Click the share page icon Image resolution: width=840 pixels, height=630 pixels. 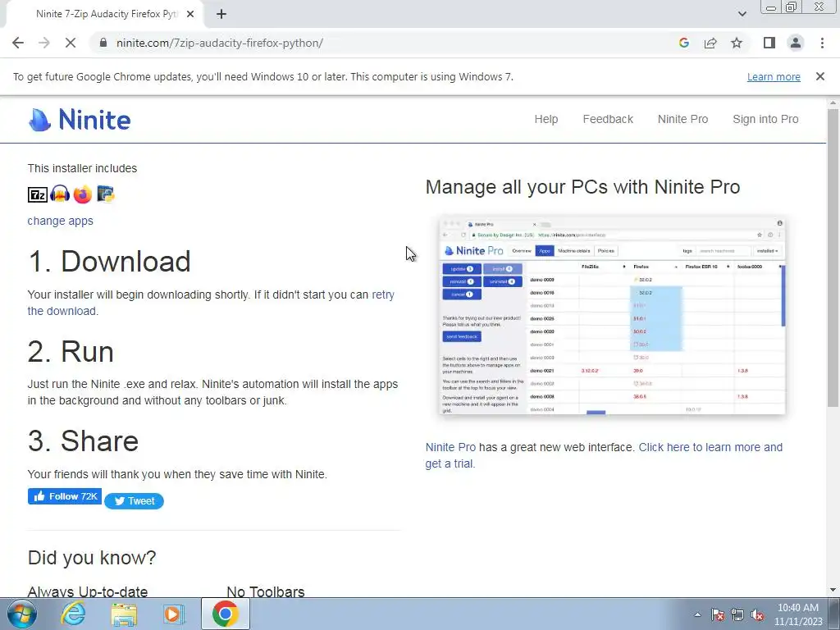pos(710,43)
